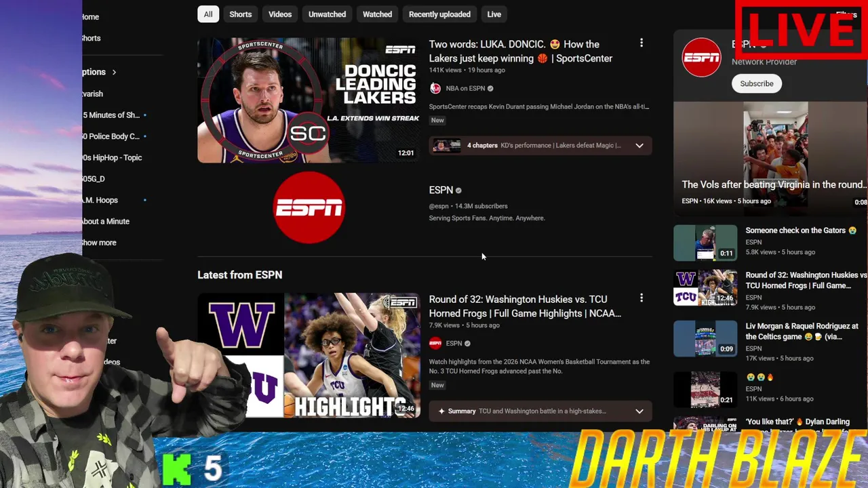Subscribe to ESPN in the side panel
This screenshot has height=488, width=868.
(x=757, y=84)
